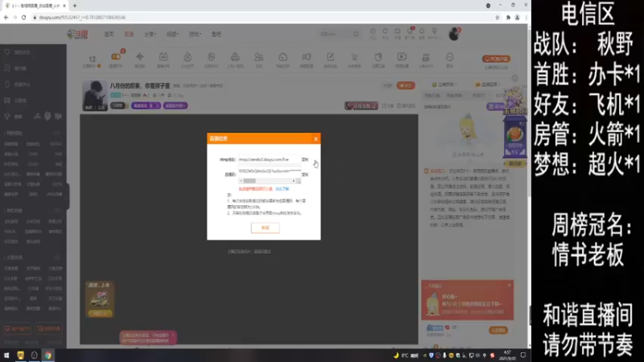Click the two-people icon in streamer toolbar
644x362 pixels.
pos(258,57)
